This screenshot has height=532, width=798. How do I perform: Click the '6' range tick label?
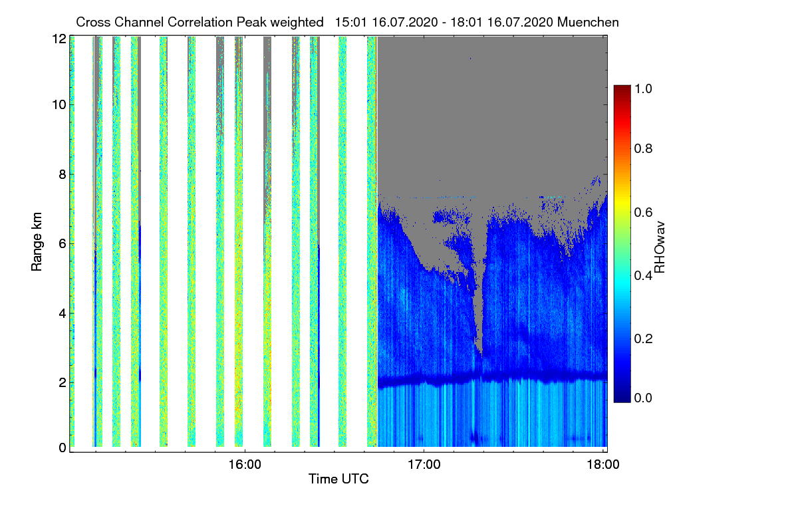click(63, 243)
